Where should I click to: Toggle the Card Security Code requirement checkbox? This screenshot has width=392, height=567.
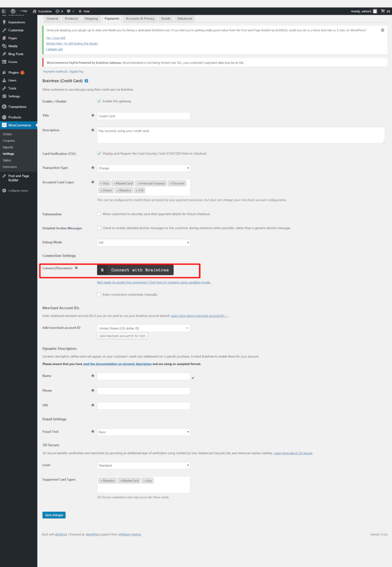tap(99, 153)
